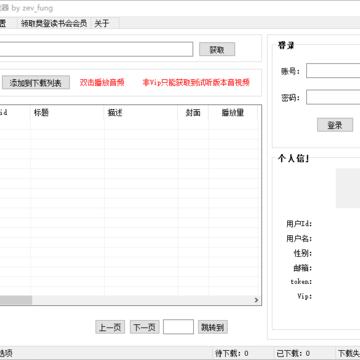Click the red 双击播放音频 hint text
Image resolution: width=360 pixels, height=360 pixels.
(102, 83)
